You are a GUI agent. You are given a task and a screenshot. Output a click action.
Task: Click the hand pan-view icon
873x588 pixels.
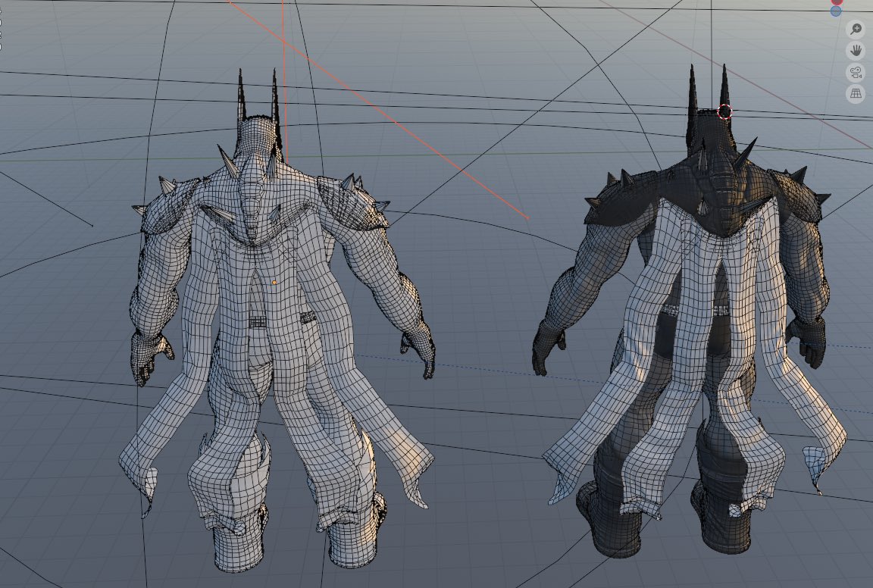tap(856, 51)
